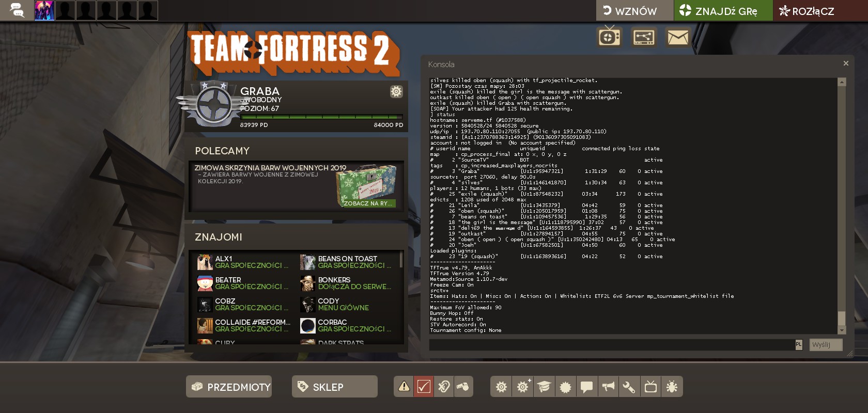Click the ZNAJOMI section heading
The image size is (868, 413).
tap(219, 237)
